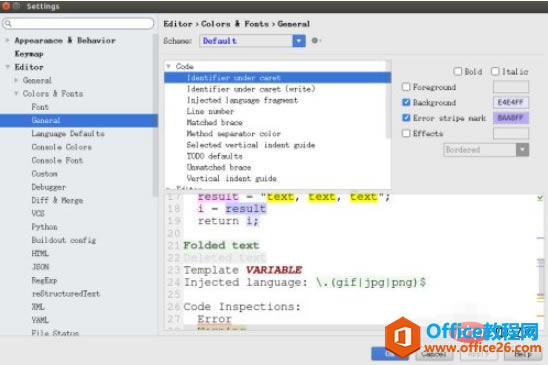Viewport: 548px width, 365px height.
Task: Click the Help button
Action: [522, 354]
